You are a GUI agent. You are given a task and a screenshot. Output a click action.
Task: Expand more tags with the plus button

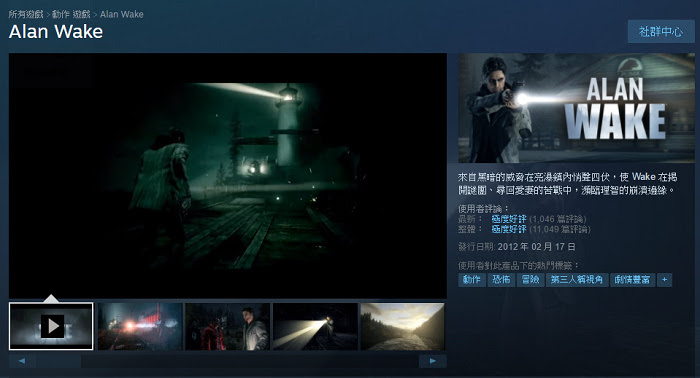(x=664, y=280)
